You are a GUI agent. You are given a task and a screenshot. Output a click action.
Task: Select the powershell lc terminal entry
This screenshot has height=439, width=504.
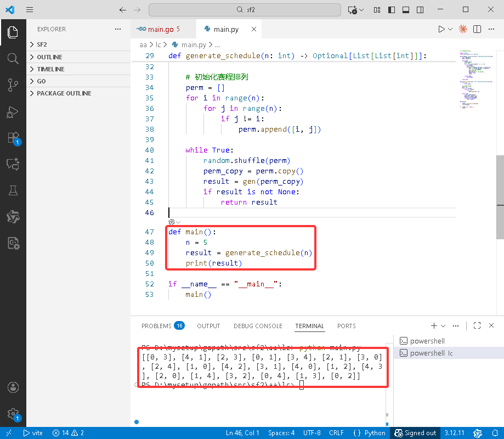pos(449,353)
